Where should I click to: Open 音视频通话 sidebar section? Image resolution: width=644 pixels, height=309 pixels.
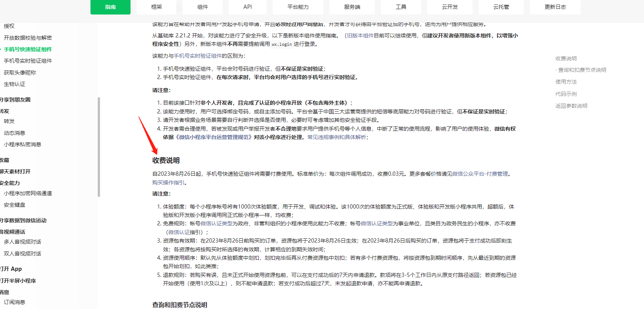[x=13, y=232]
